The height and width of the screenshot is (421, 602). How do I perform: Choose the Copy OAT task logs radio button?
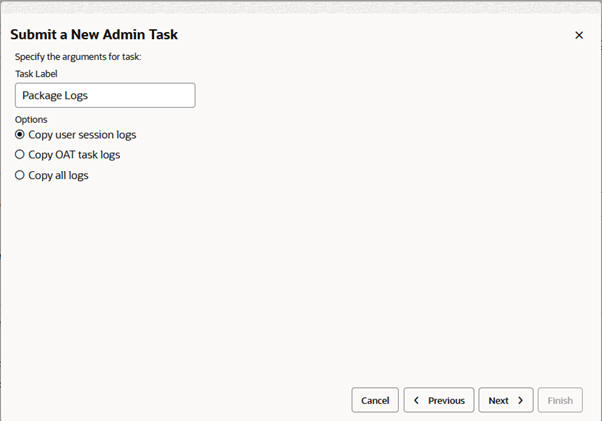tap(20, 155)
